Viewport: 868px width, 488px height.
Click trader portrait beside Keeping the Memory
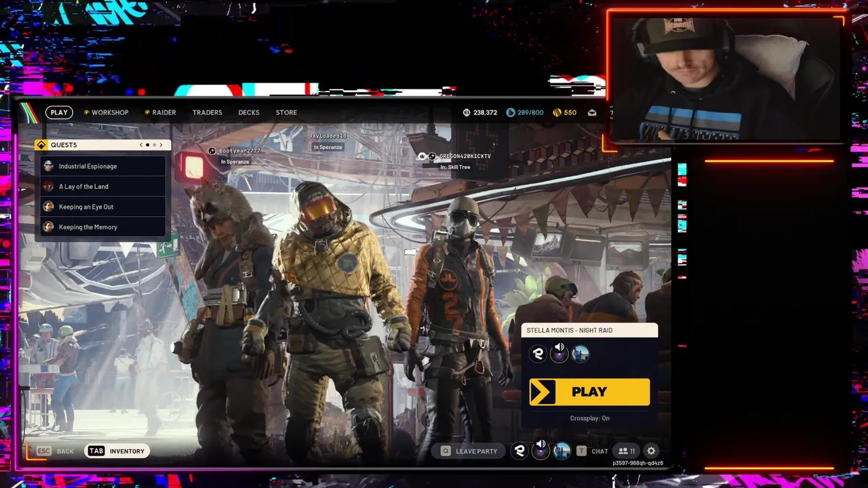48,227
